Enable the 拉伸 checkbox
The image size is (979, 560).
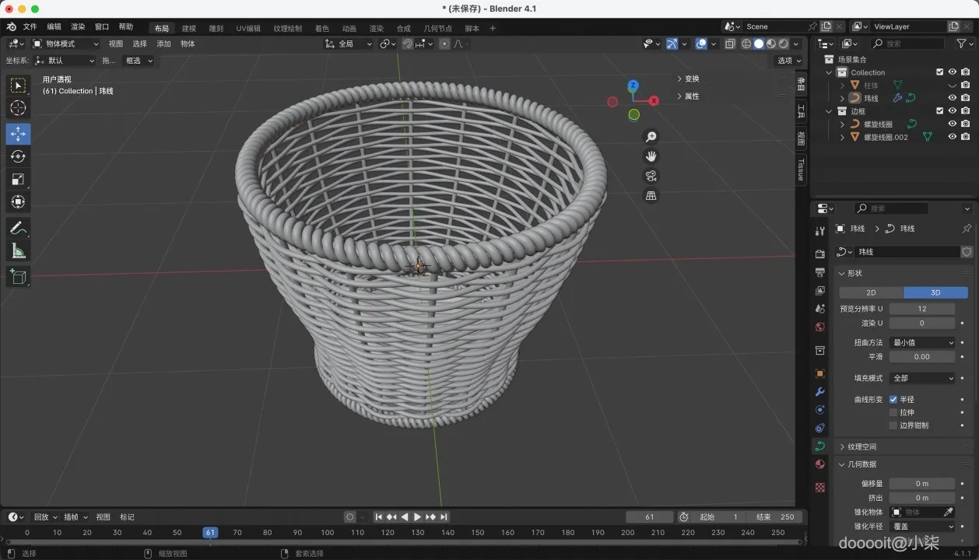point(893,412)
